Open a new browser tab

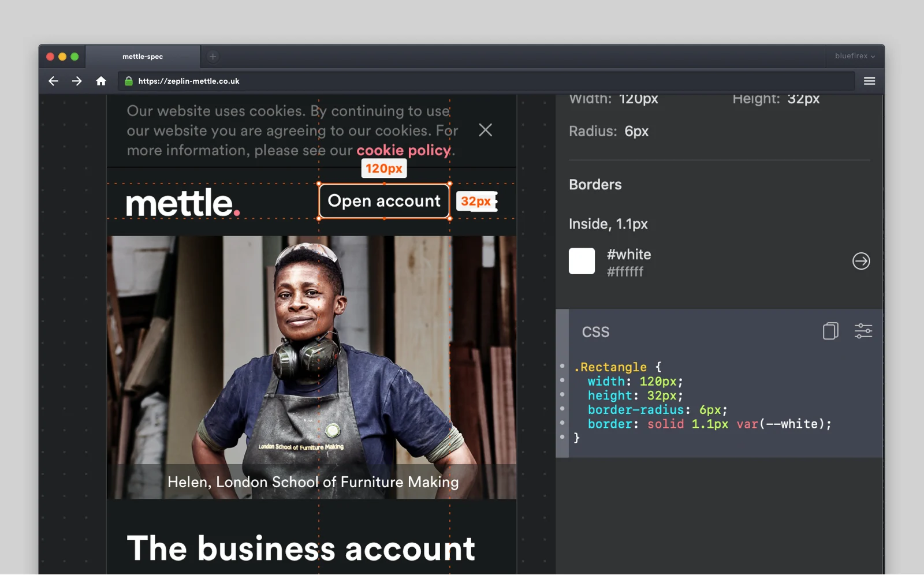(213, 56)
